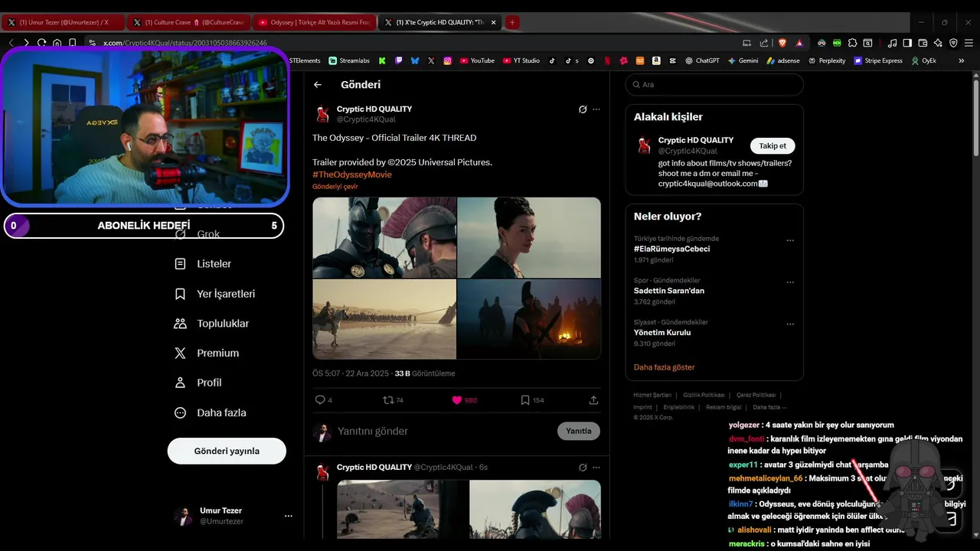Open Umur Tezer account menu dots

point(289,516)
